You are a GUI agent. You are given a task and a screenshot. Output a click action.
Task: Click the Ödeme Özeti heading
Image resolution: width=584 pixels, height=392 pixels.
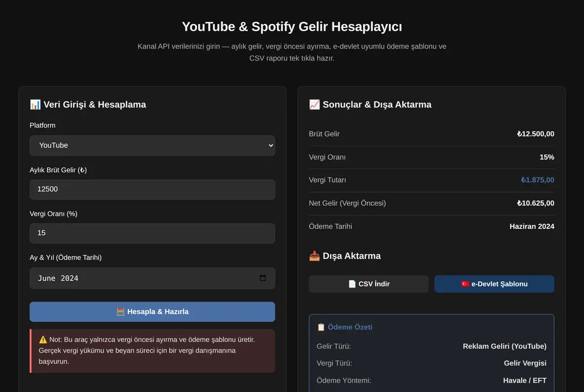pyautogui.click(x=350, y=327)
